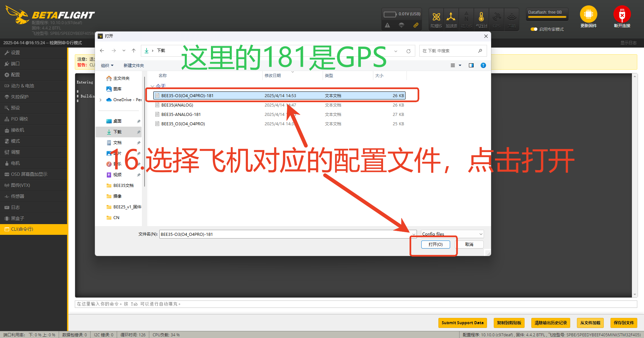
Task: Toggle the preview pane icon
Action: coord(471,65)
